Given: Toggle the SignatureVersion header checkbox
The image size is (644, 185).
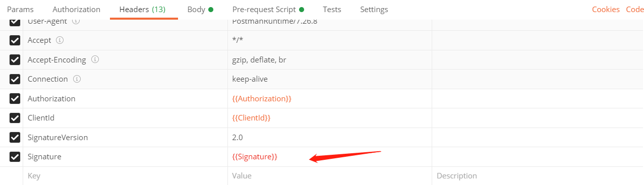Looking at the screenshot, I should pyautogui.click(x=15, y=137).
